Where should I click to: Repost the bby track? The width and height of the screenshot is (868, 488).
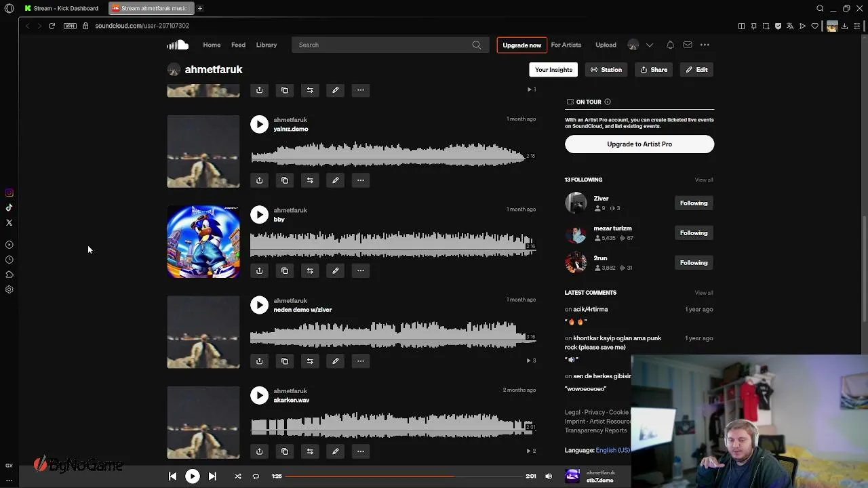click(x=310, y=270)
